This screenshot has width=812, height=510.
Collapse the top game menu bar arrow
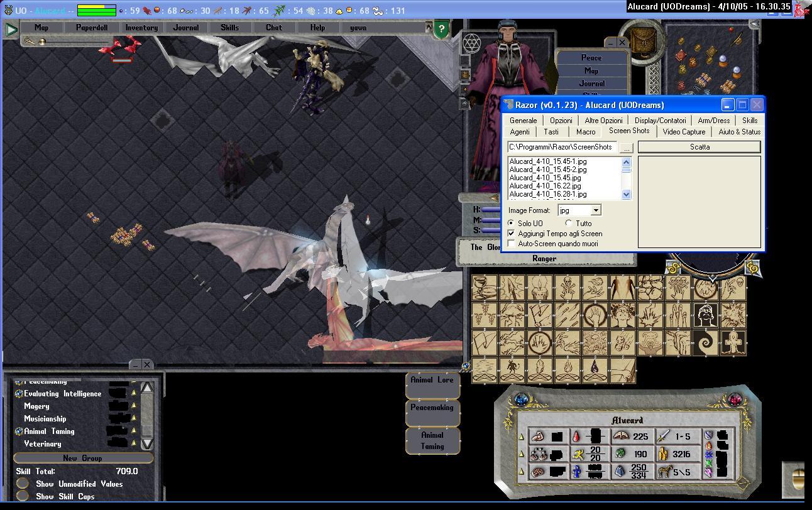(429, 28)
